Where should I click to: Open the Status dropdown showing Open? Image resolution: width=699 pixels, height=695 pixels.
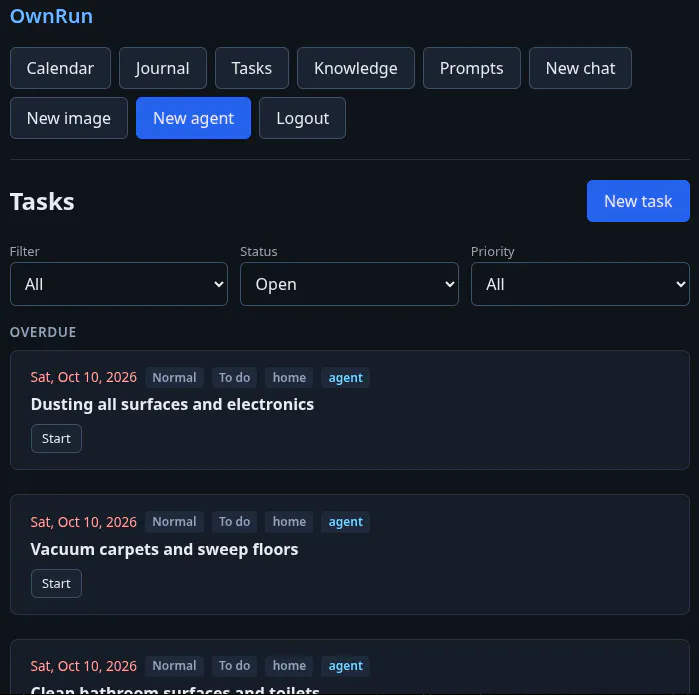[x=350, y=284]
